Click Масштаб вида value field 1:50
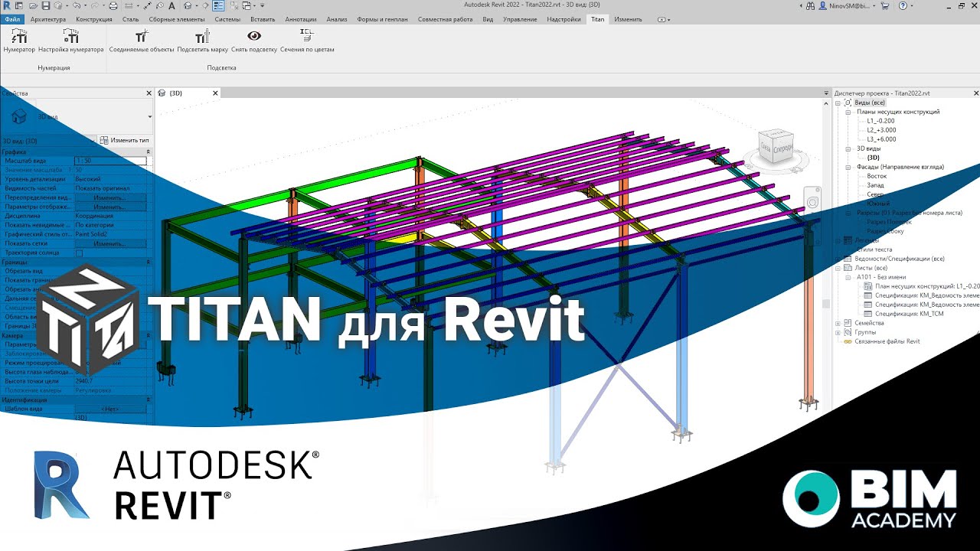Viewport: 980px width, 551px height. [109, 161]
